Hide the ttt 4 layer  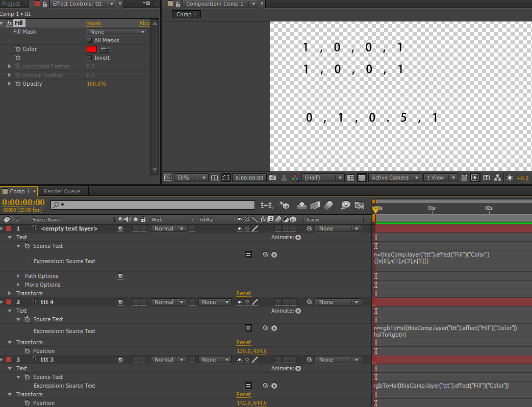point(120,302)
